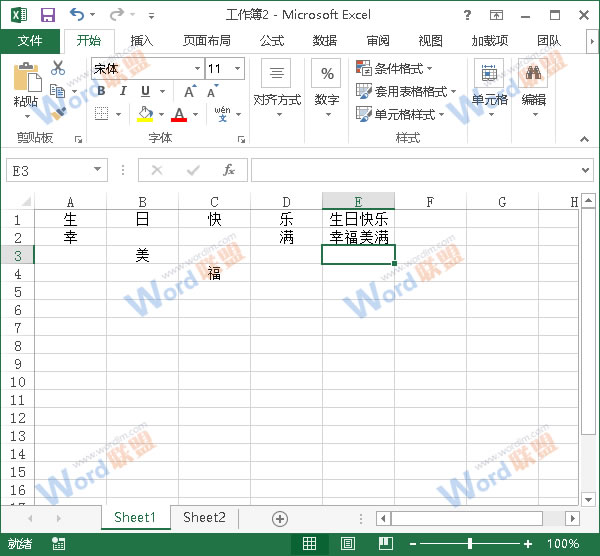Switch to the Review (审阅) tab

point(378,41)
